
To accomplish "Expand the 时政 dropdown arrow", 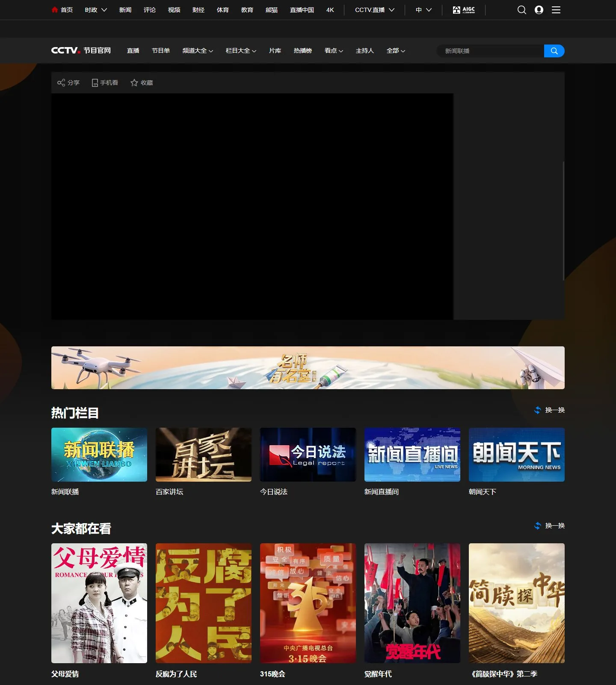I will (104, 10).
